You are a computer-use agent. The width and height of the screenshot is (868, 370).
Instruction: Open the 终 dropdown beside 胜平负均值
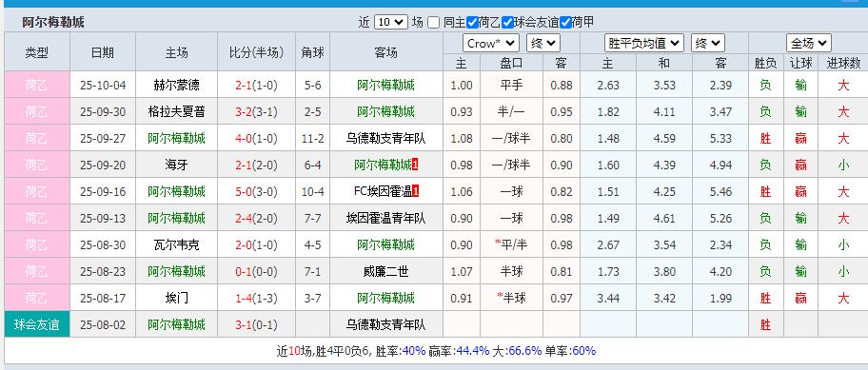coord(708,43)
